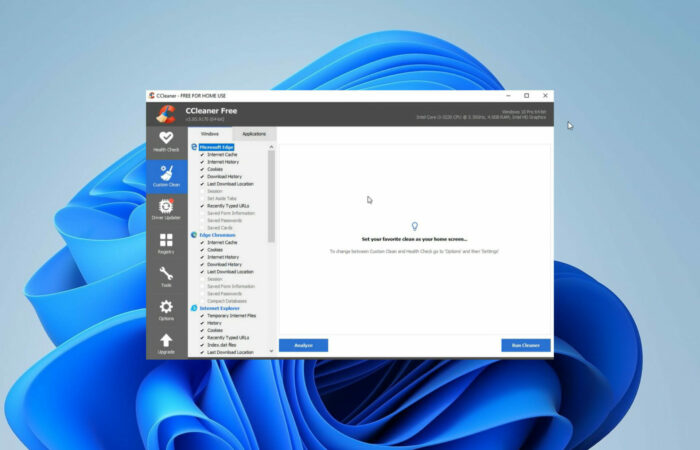The image size is (700, 450).
Task: Minimize the CCleaner window
Action: click(x=508, y=96)
